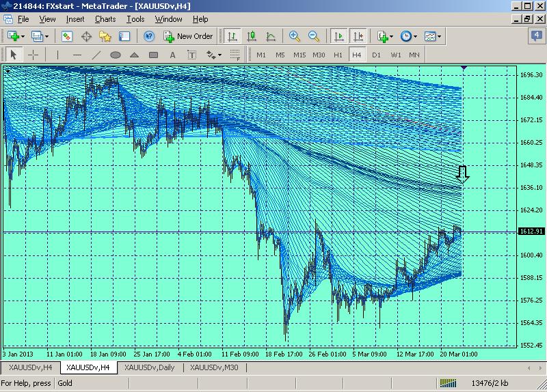Open the Charts menu
This screenshot has height=392, width=547.
pyautogui.click(x=105, y=19)
